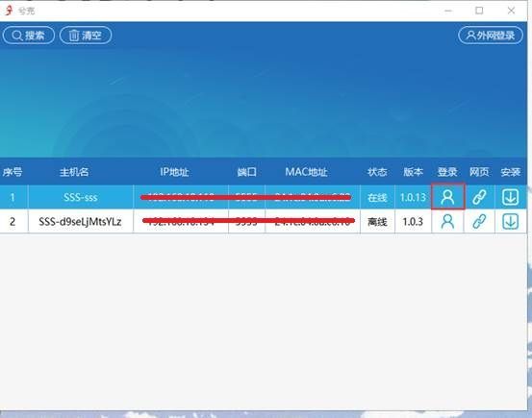Click the 端口 column header
The width and height of the screenshot is (532, 418).
click(x=246, y=172)
